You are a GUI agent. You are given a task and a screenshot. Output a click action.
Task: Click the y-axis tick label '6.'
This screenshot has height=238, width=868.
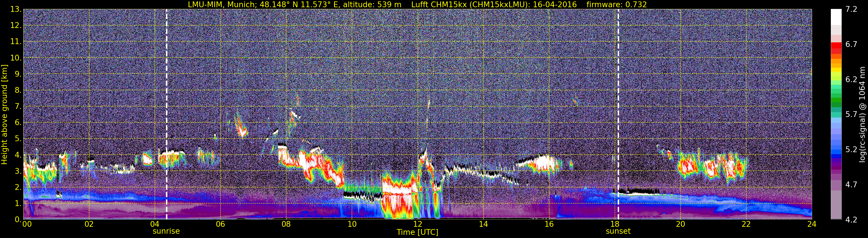click(x=18, y=123)
